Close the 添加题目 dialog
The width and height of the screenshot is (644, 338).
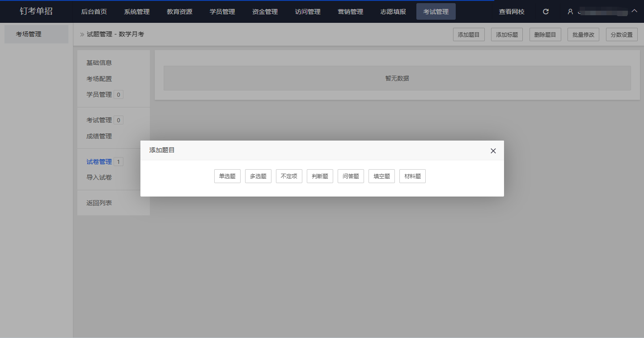(x=493, y=151)
